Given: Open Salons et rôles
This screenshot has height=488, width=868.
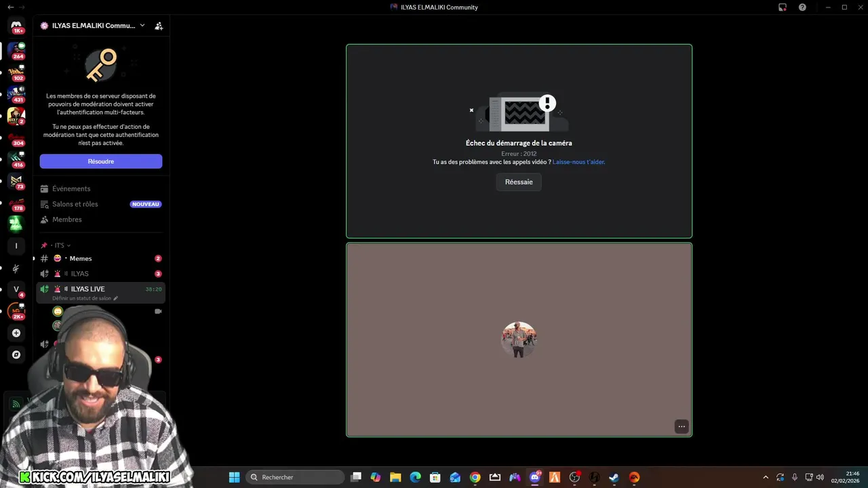Looking at the screenshot, I should (100, 204).
